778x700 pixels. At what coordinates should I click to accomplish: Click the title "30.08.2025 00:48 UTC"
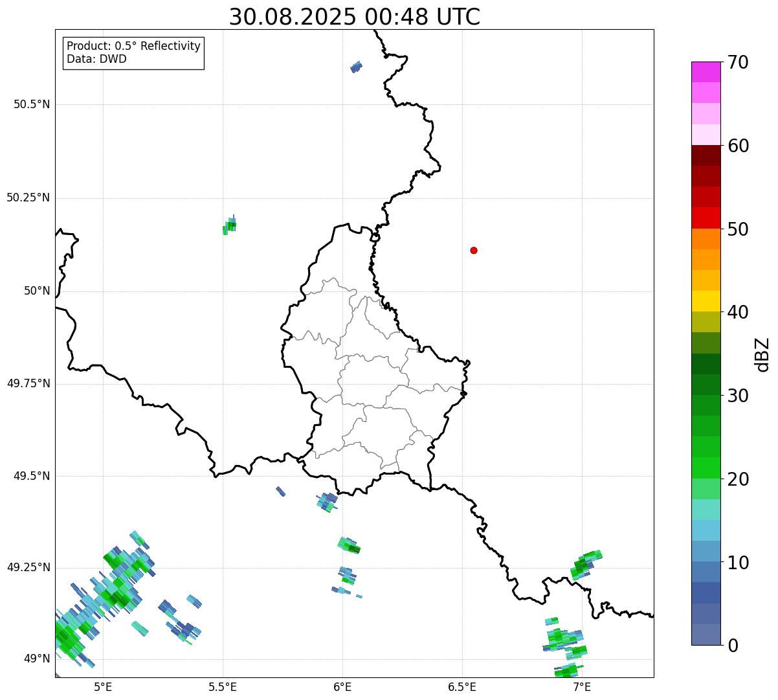click(355, 17)
